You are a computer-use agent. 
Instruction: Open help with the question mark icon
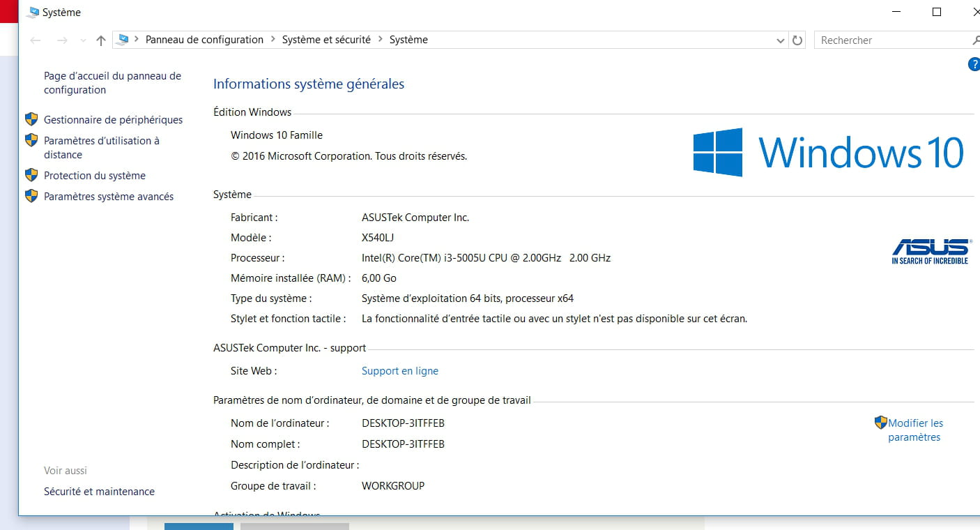tap(974, 64)
